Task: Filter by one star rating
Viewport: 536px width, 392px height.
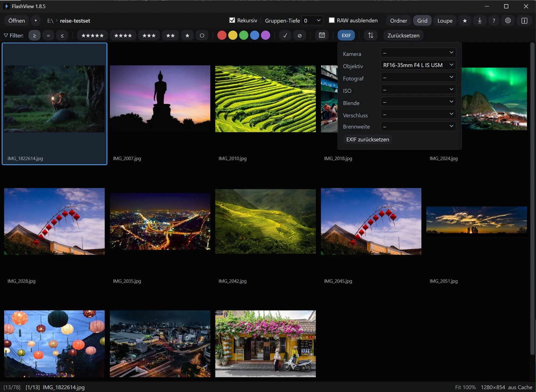Action: [x=187, y=35]
